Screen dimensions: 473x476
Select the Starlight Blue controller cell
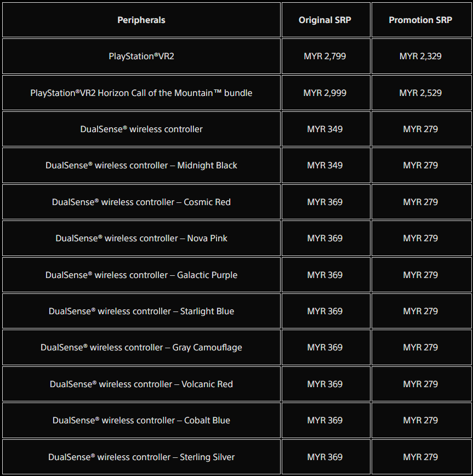tap(141, 311)
